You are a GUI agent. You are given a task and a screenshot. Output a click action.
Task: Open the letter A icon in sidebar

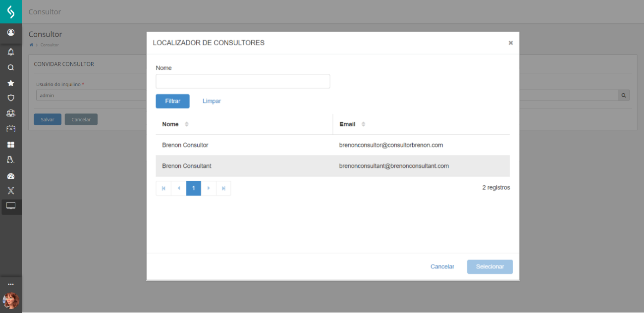point(11,160)
